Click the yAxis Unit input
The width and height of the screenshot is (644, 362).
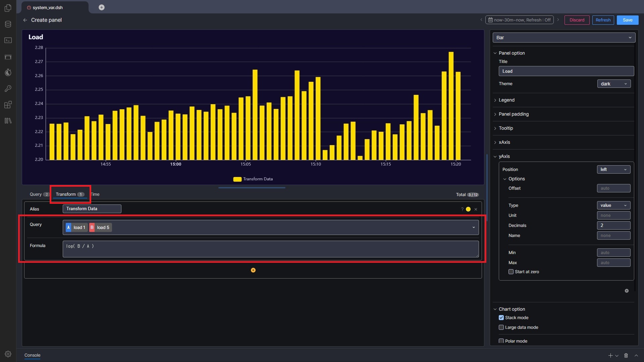pos(613,216)
